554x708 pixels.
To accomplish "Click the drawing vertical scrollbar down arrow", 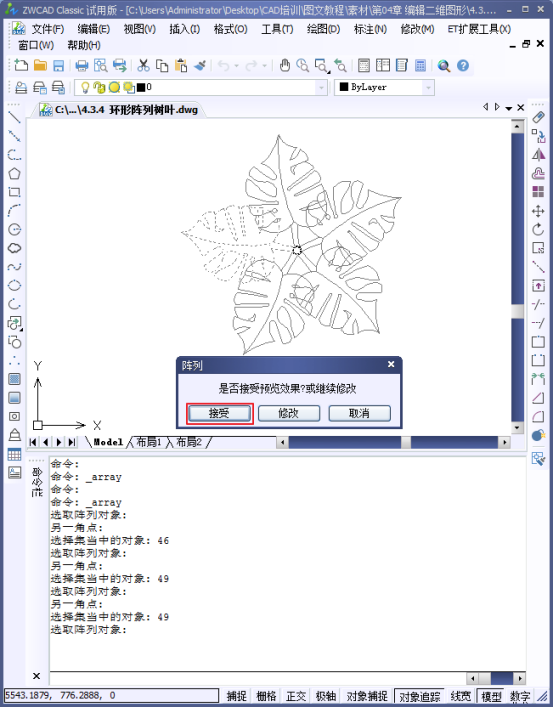I will tap(517, 427).
